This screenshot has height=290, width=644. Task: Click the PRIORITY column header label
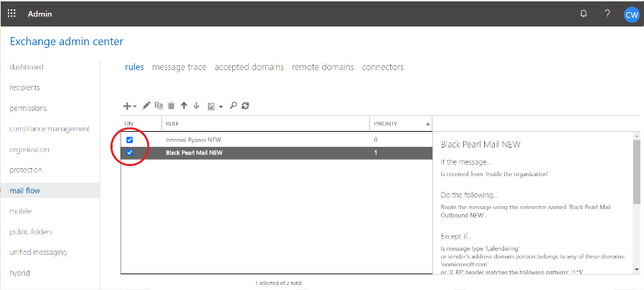(x=385, y=123)
